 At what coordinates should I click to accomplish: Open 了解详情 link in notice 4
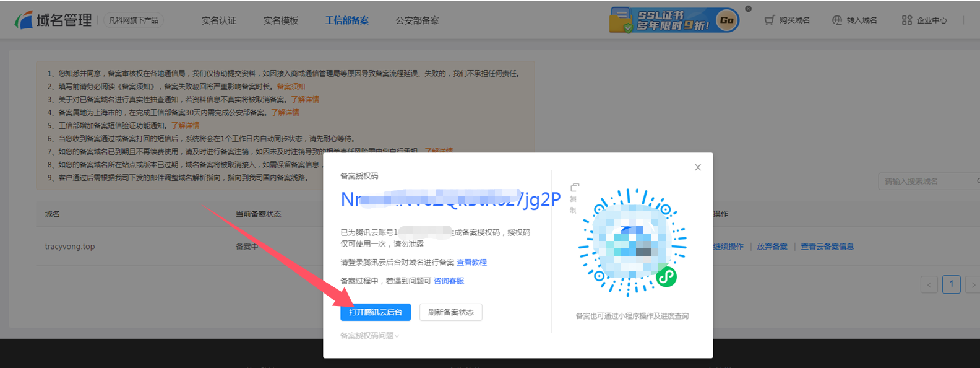[x=285, y=113]
